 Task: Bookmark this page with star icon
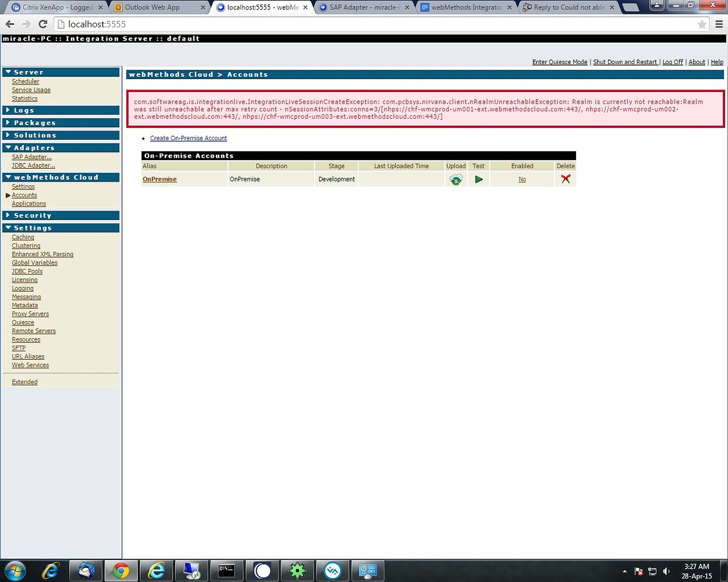tap(702, 24)
